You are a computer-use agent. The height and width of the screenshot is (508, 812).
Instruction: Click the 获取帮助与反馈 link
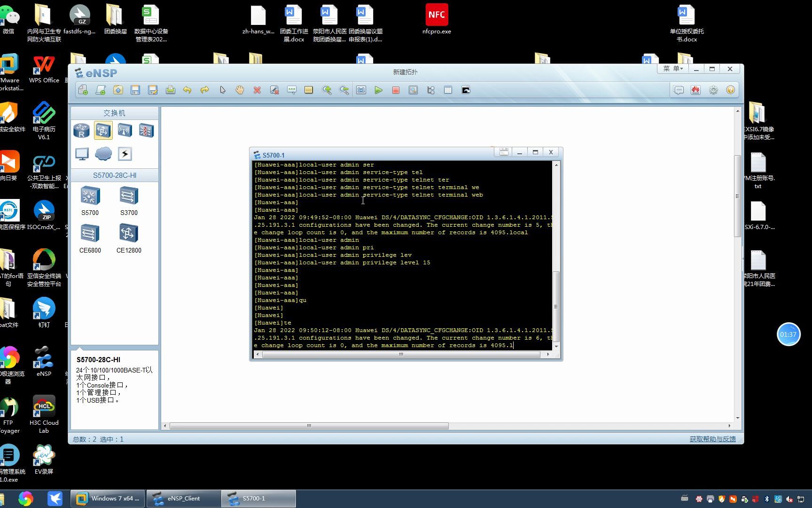coord(712,439)
